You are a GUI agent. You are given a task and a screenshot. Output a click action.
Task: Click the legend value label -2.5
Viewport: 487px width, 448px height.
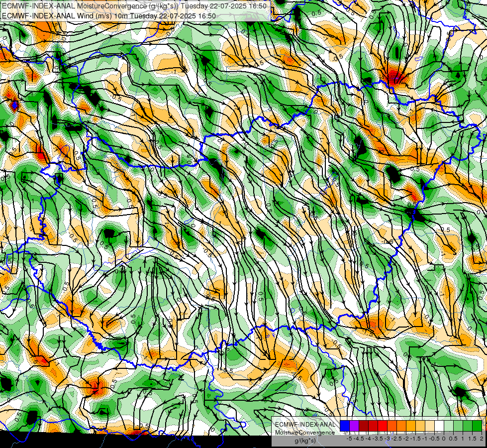coord(396,439)
